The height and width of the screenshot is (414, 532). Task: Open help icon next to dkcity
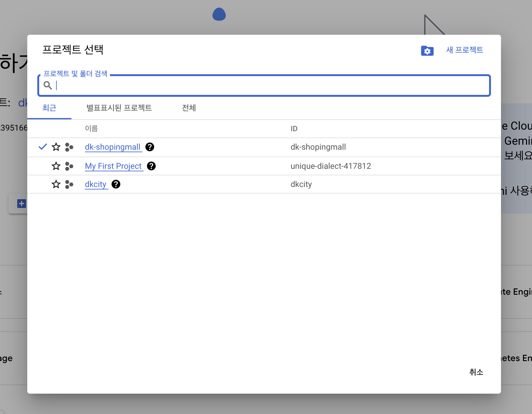tap(116, 184)
